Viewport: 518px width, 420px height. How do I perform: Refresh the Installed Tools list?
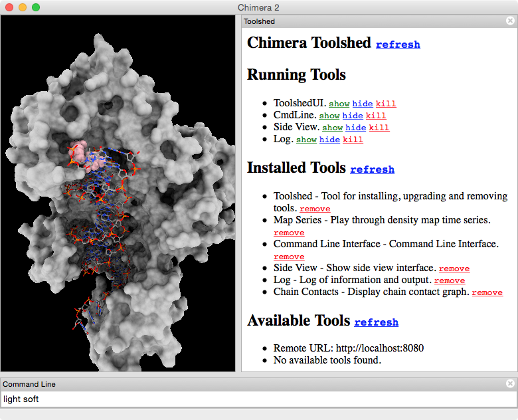tap(372, 169)
